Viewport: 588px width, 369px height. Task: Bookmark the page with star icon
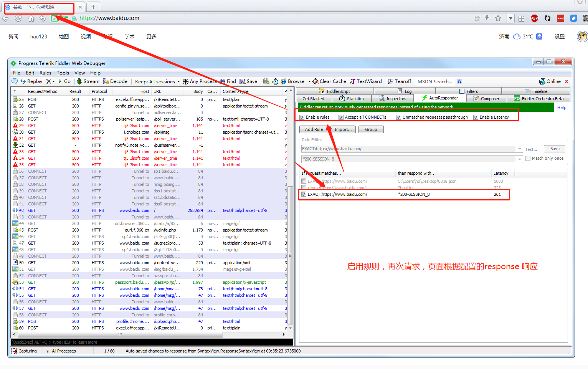click(x=498, y=18)
